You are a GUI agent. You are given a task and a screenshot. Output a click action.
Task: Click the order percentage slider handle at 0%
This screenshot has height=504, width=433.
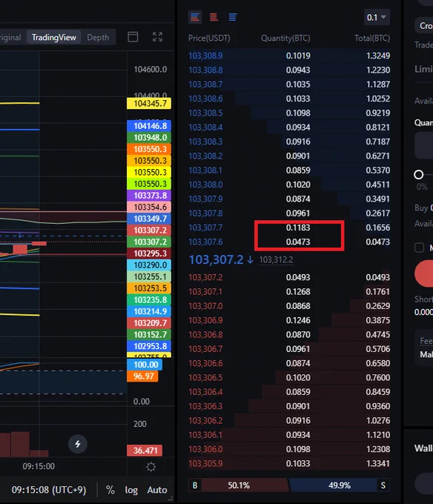(418, 175)
